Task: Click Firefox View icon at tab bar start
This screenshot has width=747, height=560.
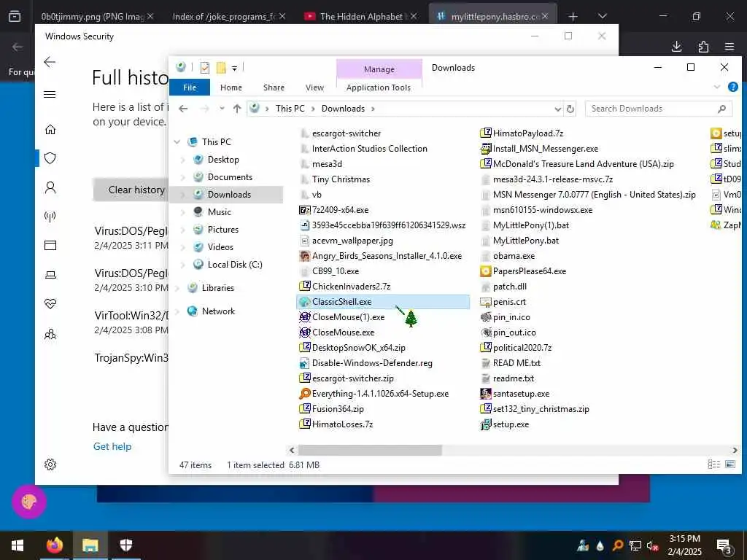Action: coord(15,16)
